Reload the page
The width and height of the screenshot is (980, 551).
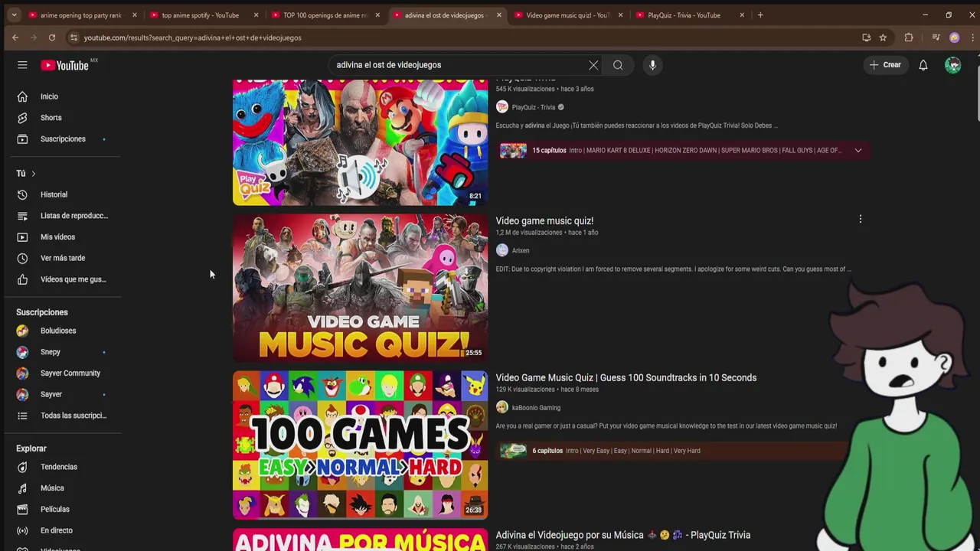coord(52,37)
